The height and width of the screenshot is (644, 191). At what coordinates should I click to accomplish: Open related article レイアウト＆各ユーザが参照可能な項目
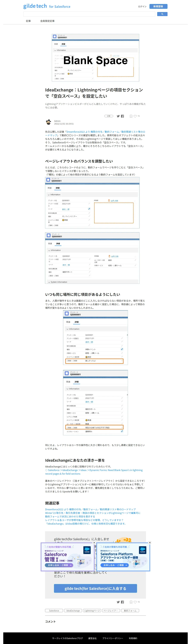[x=84, y=520]
